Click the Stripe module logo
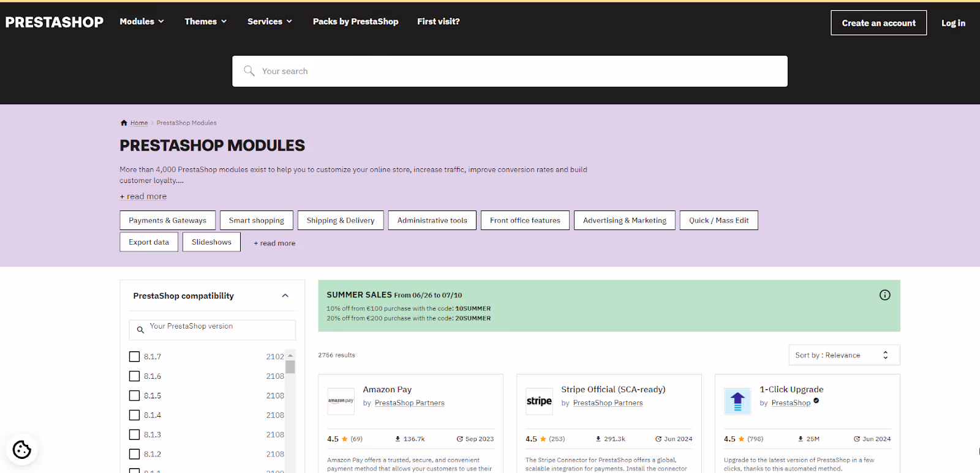Screen dimensions: 980x473 (539, 401)
